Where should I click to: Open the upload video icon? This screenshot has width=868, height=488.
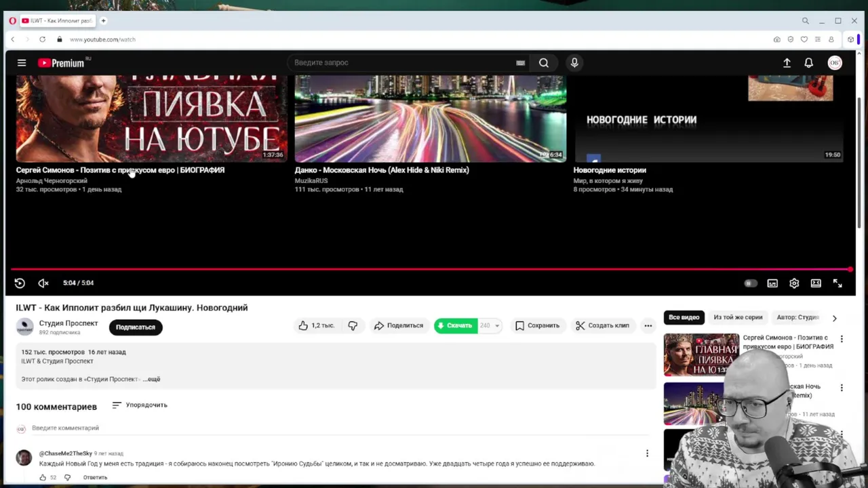[x=787, y=63]
